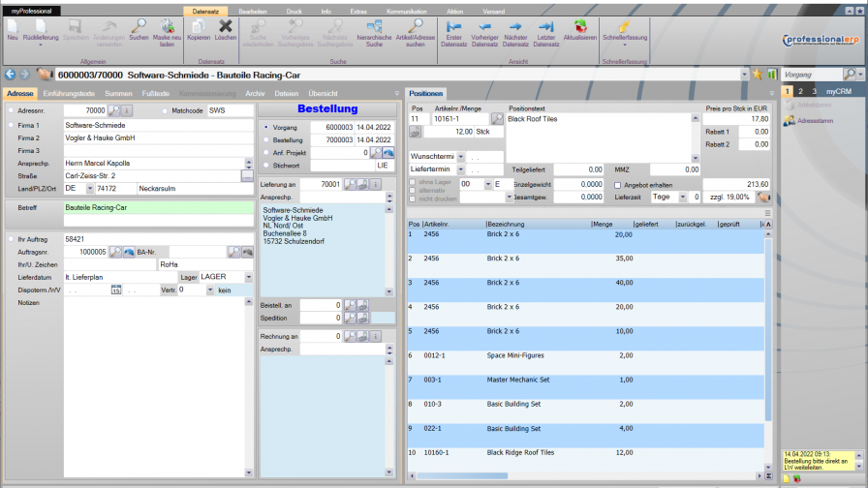
Task: Click the Kopieren icon in the ribbon
Action: click(199, 27)
